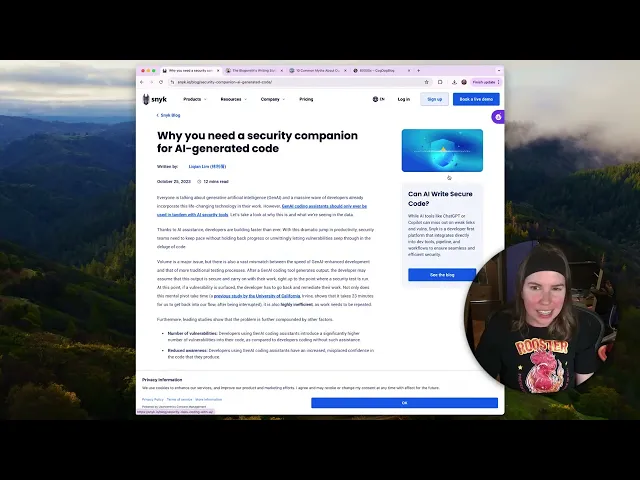Image resolution: width=640 pixels, height=480 pixels.
Task: Click the article date text
Action: (x=173, y=182)
